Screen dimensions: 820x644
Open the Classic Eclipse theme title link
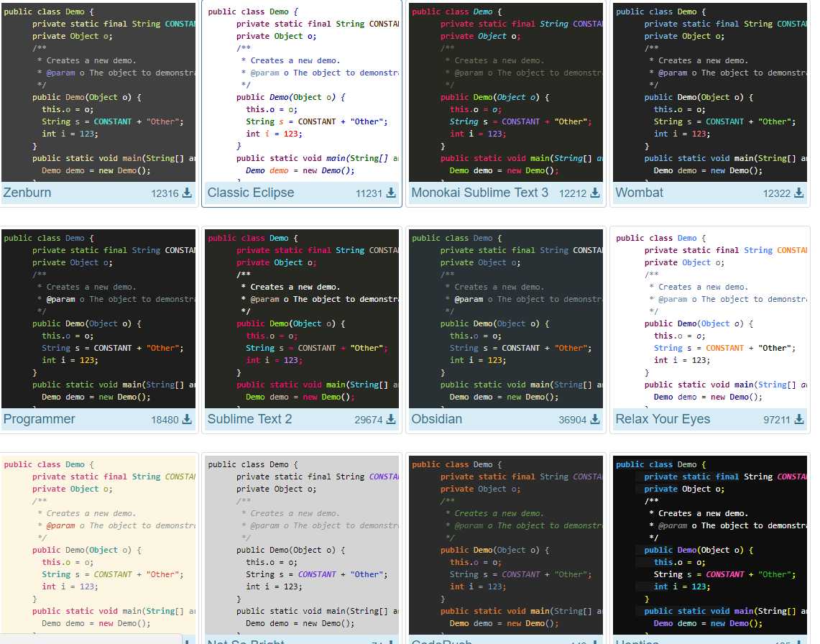point(251,193)
